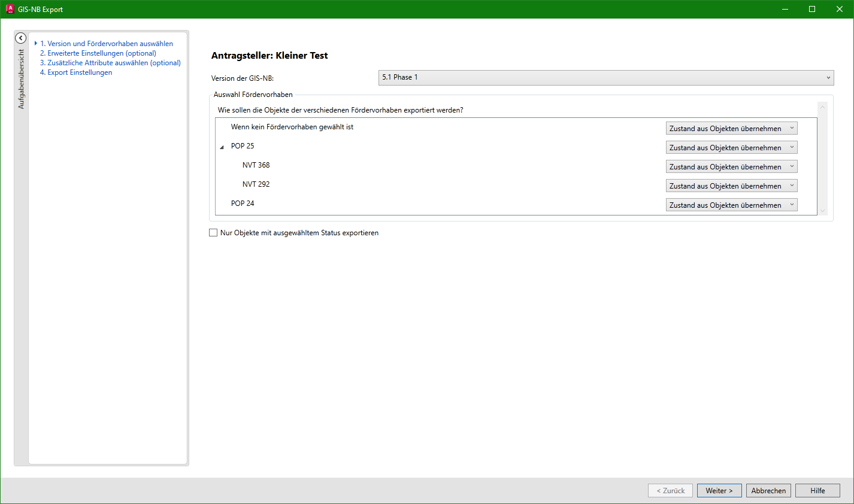Viewport: 854px width, 504px height.
Task: Collapse the Aufgabenübersicht panel with the back arrow
Action: tap(20, 38)
